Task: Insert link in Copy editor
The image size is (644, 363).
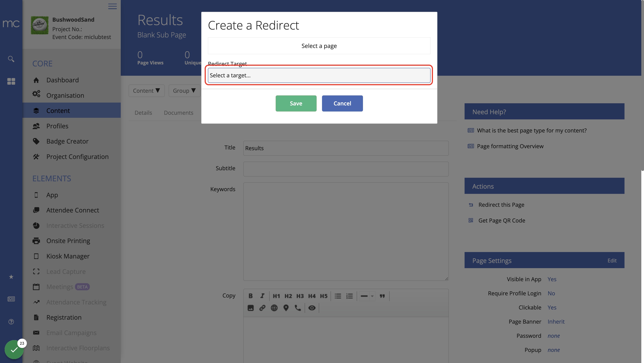Action: 262,308
